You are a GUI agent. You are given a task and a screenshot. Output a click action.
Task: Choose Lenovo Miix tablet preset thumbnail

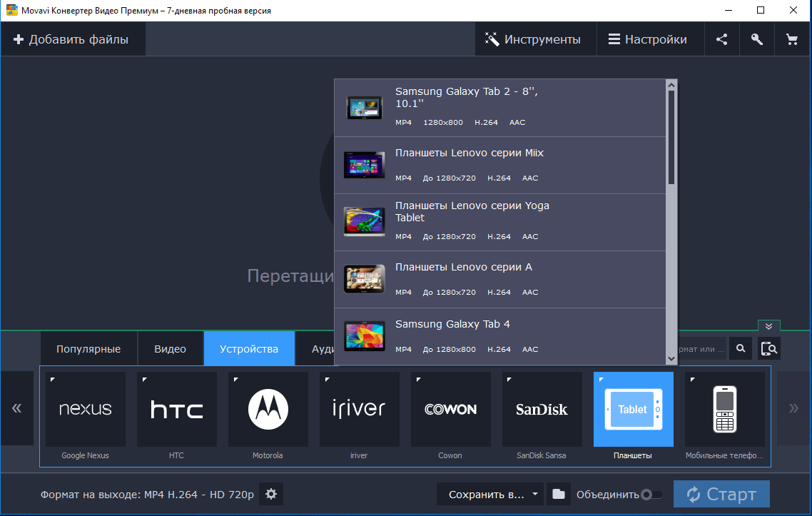coord(365,166)
